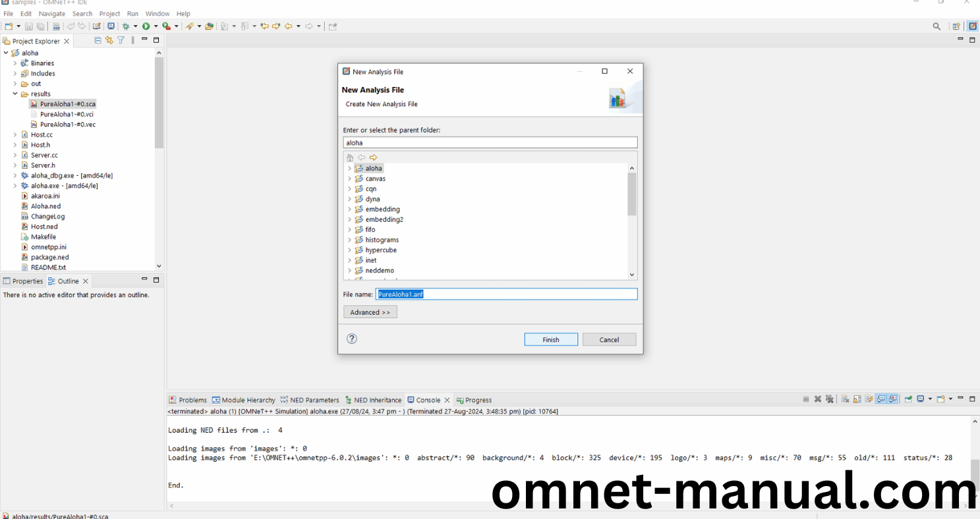
Task: Click the green Run button in toolbar
Action: [x=146, y=26]
